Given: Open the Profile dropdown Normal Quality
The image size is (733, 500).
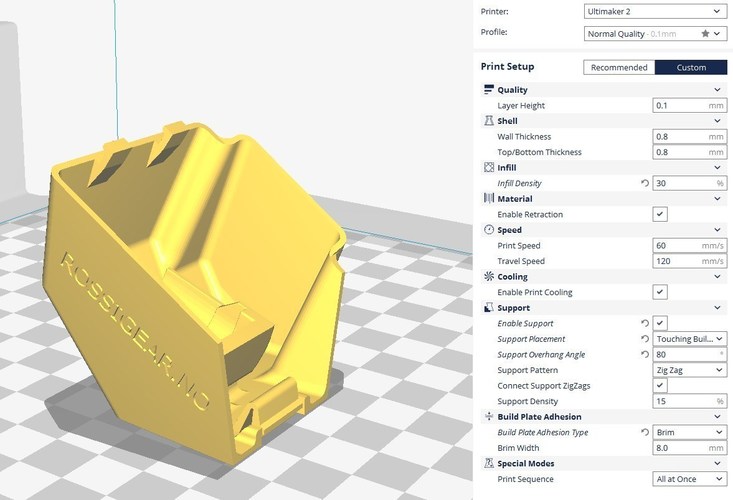Looking at the screenshot, I should [655, 34].
